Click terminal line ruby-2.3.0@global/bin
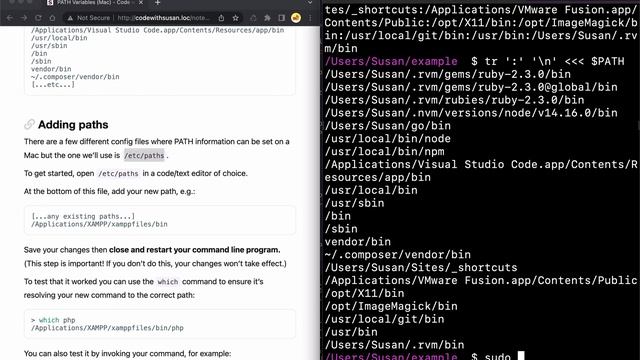The height and width of the screenshot is (360, 640). (x=471, y=87)
